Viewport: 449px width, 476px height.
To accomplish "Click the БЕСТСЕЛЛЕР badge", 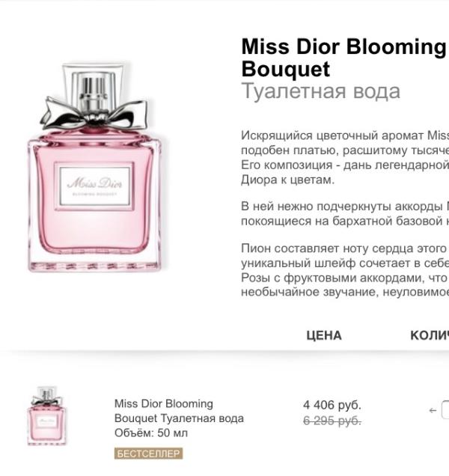I will [148, 454].
